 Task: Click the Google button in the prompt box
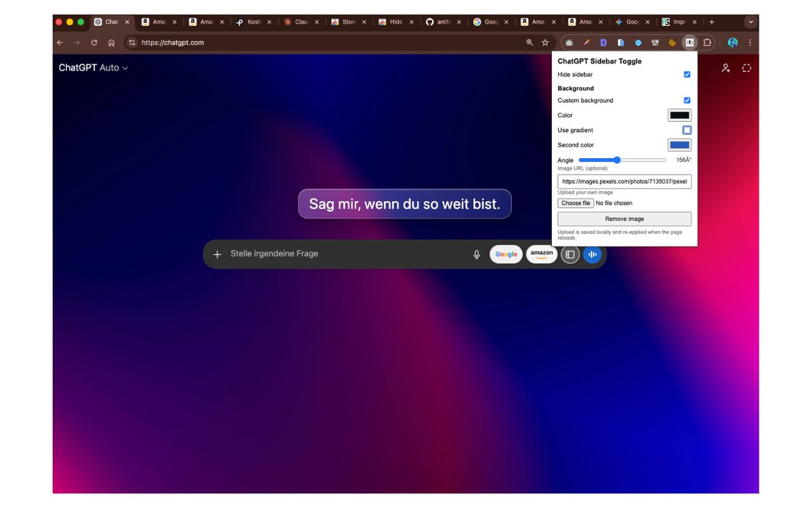[x=506, y=254]
